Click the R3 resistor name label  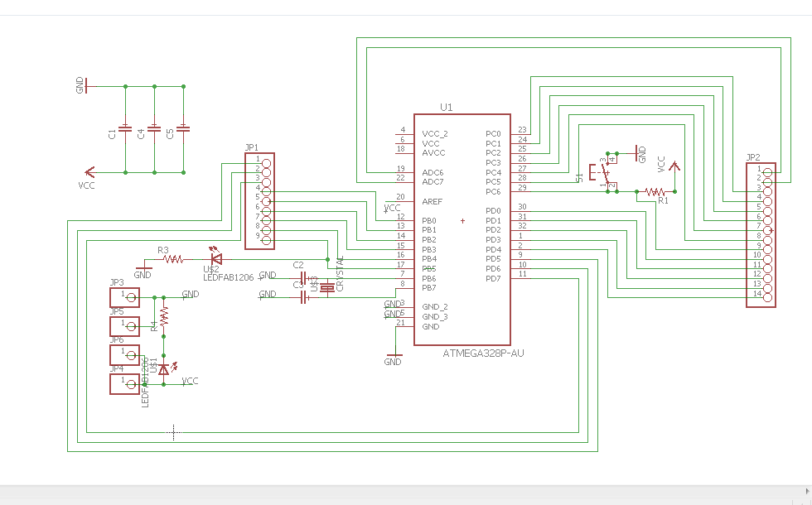[x=163, y=250]
